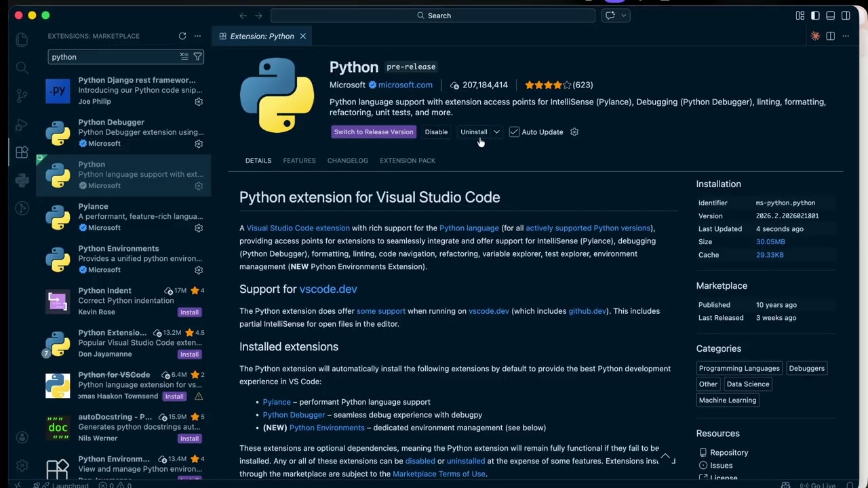Select Pylance in the extensions list

(x=123, y=217)
